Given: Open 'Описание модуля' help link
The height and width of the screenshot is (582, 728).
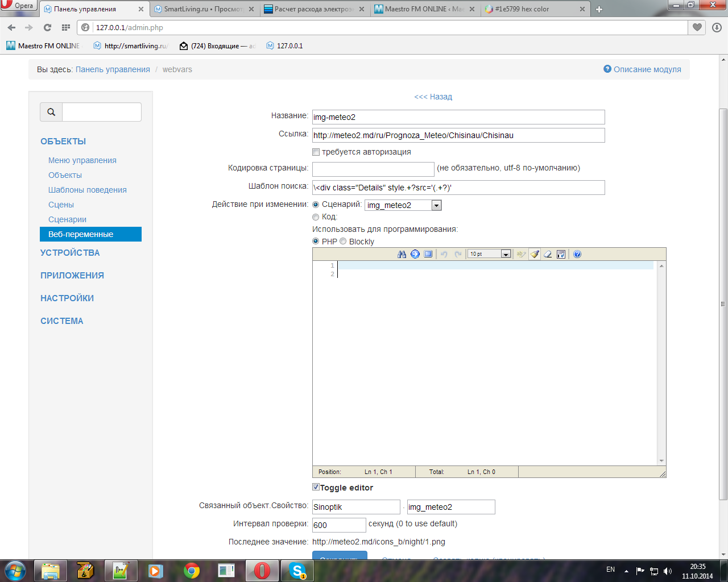Looking at the screenshot, I should (643, 69).
